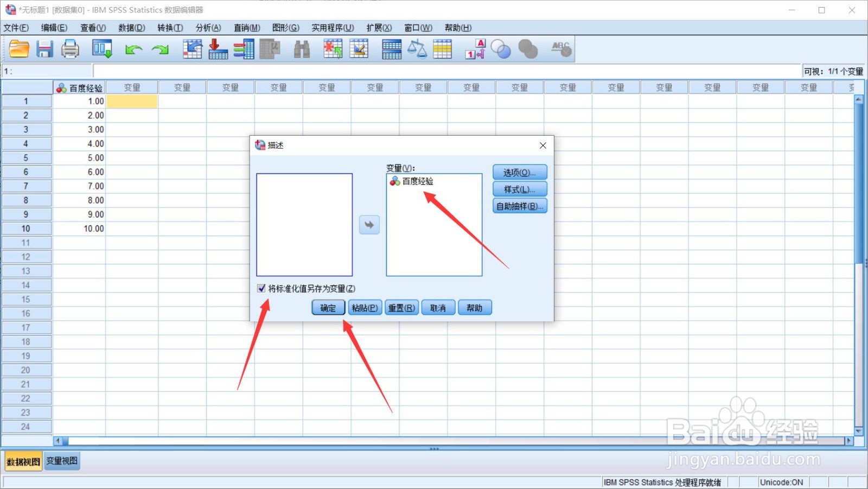868x489 pixels.
Task: Click the horizontal scrollbar left arrow
Action: [x=58, y=441]
